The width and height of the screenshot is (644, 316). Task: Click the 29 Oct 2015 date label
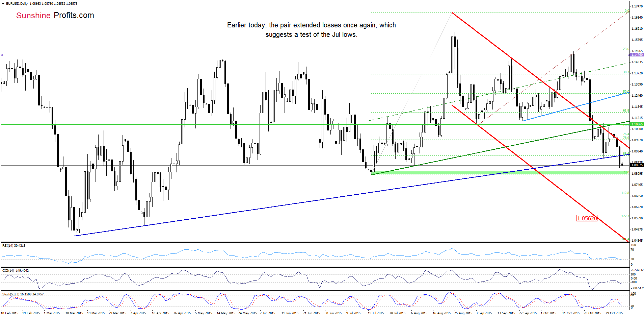click(x=614, y=313)
